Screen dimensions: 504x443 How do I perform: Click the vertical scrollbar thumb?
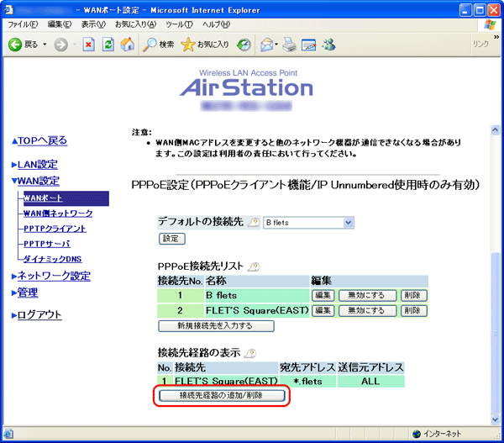496,334
